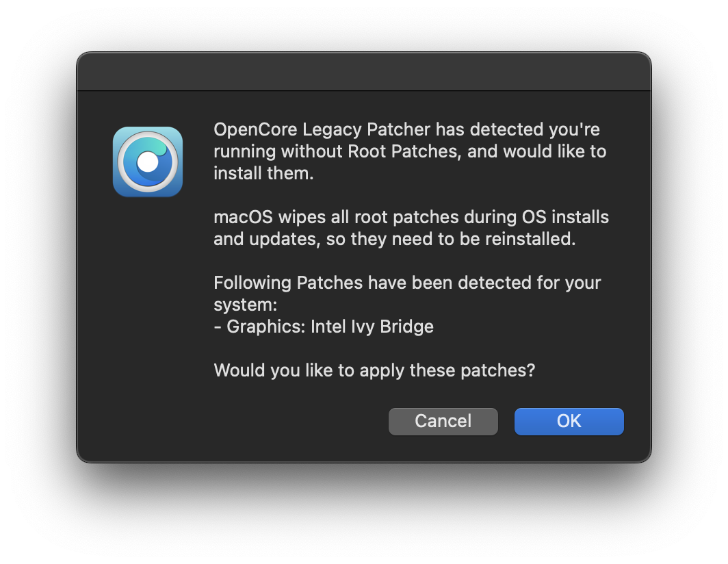This screenshot has height=564, width=728.
Task: Click the OpenCore Legacy Patcher app icon
Action: tap(148, 162)
